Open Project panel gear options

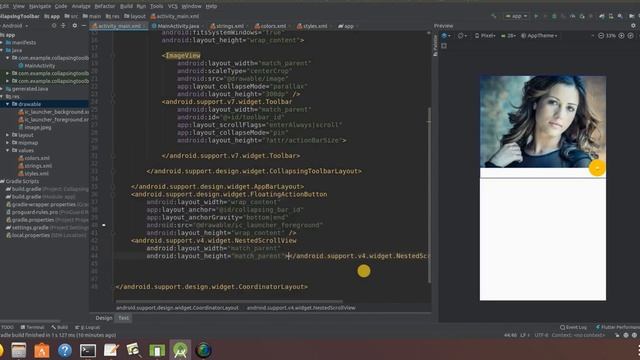click(74, 26)
